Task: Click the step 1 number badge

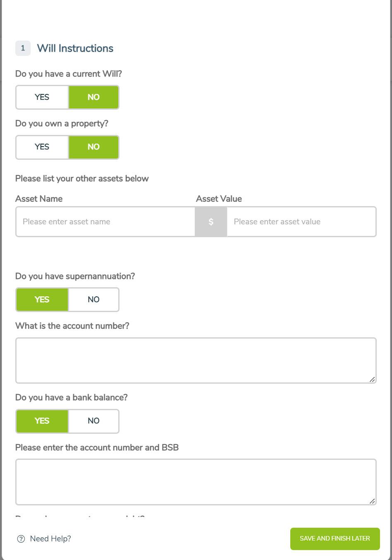Action: 23,48
